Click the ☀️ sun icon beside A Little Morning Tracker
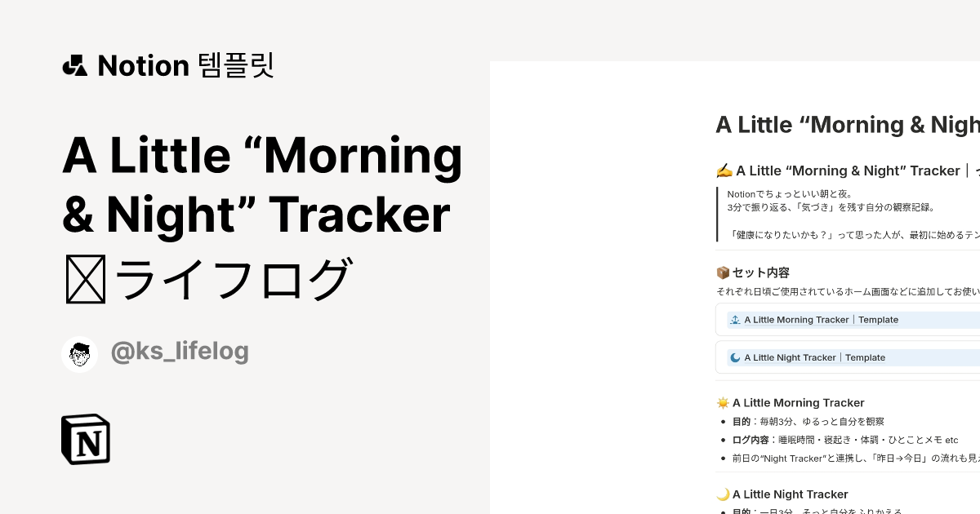Image resolution: width=980 pixels, height=514 pixels. coord(722,402)
